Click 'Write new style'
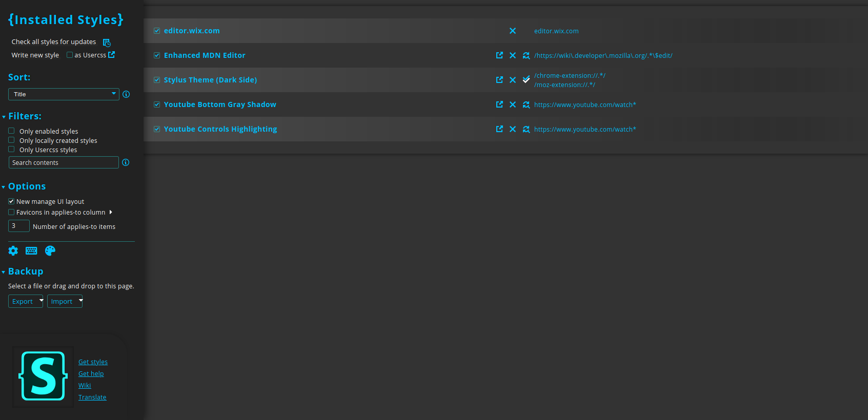The height and width of the screenshot is (420, 868). click(x=35, y=55)
